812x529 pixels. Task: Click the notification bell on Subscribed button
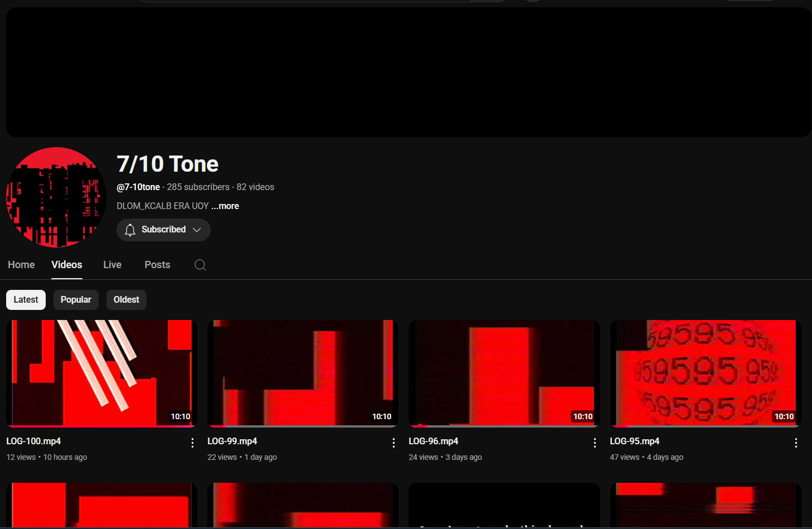(x=130, y=230)
